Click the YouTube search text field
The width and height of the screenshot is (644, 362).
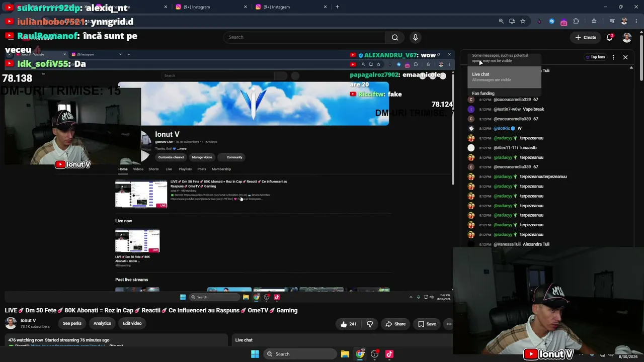click(x=304, y=37)
